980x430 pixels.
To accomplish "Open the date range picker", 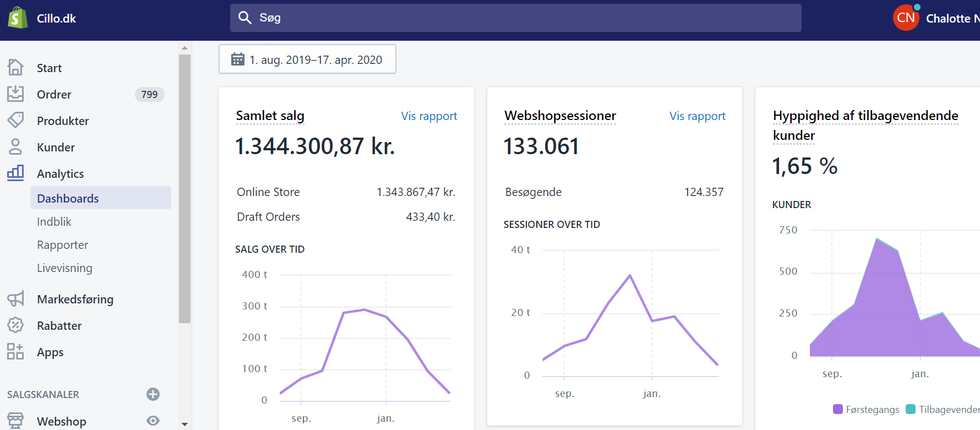I will [x=307, y=59].
